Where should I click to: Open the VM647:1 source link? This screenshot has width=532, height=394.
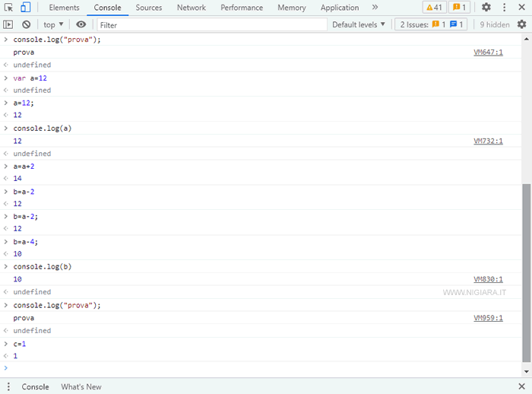tap(488, 52)
